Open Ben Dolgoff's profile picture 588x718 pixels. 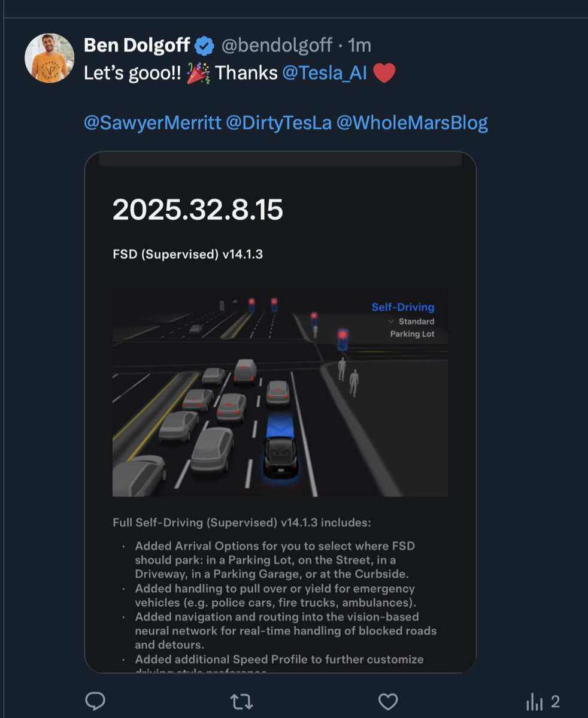50,58
